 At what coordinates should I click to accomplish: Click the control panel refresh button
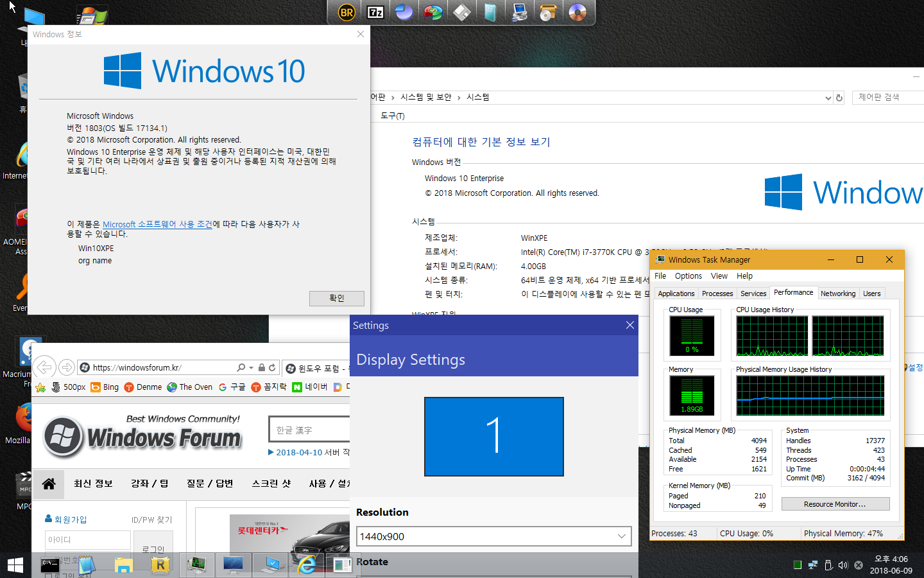[839, 98]
